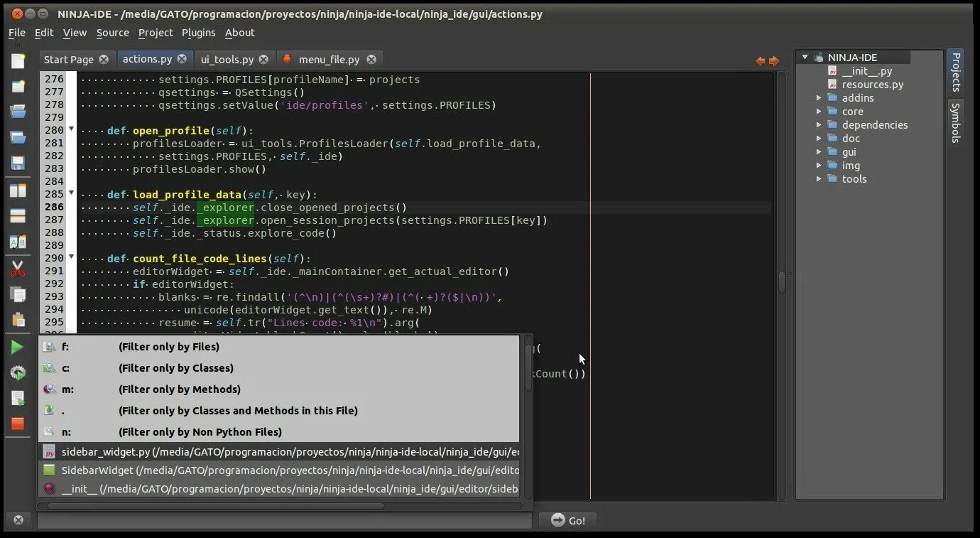
Task: Close the locator bar with the X icon
Action: pos(18,520)
